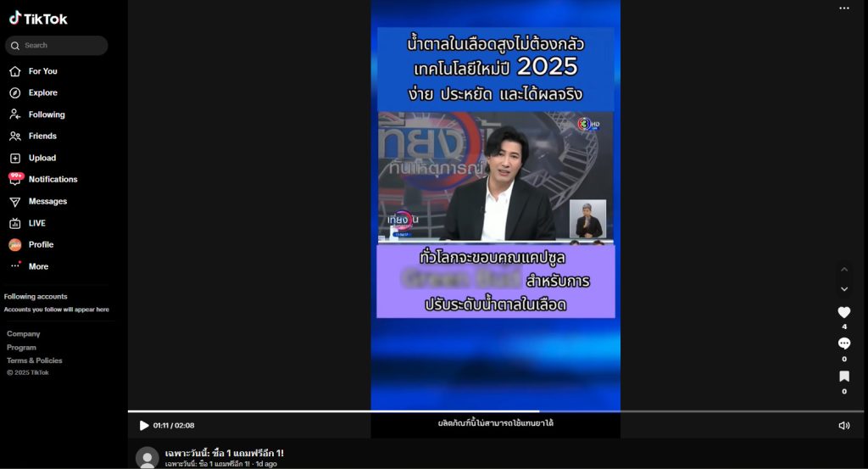Mute the video volume
This screenshot has width=868, height=469.
[843, 426]
